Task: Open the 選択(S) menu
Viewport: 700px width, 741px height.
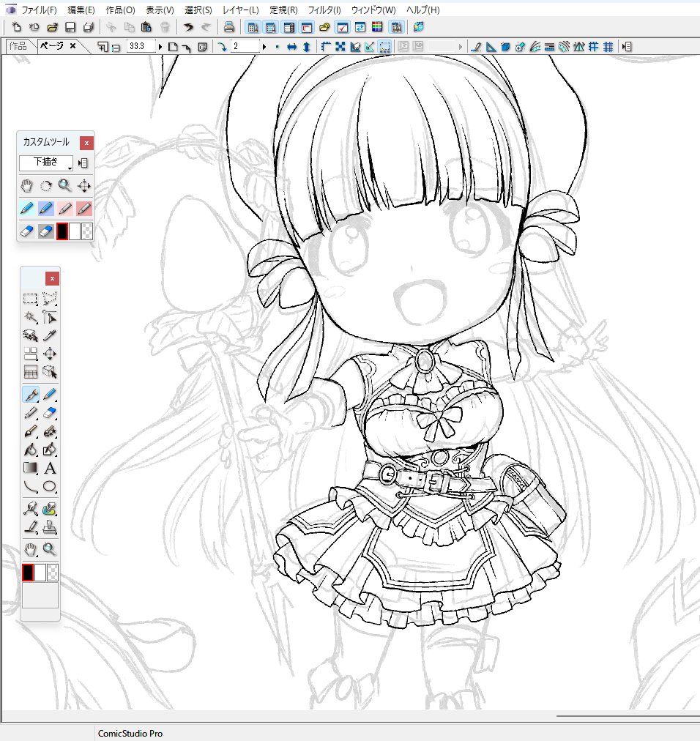Action: [x=198, y=10]
